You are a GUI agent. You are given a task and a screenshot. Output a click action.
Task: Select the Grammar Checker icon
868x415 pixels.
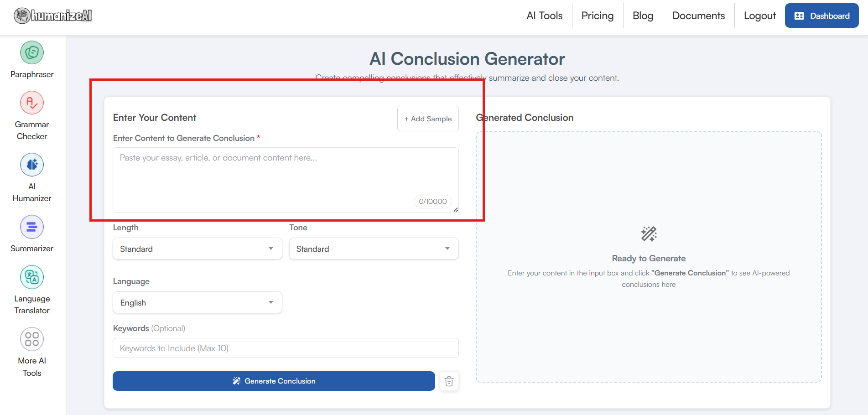(x=32, y=103)
